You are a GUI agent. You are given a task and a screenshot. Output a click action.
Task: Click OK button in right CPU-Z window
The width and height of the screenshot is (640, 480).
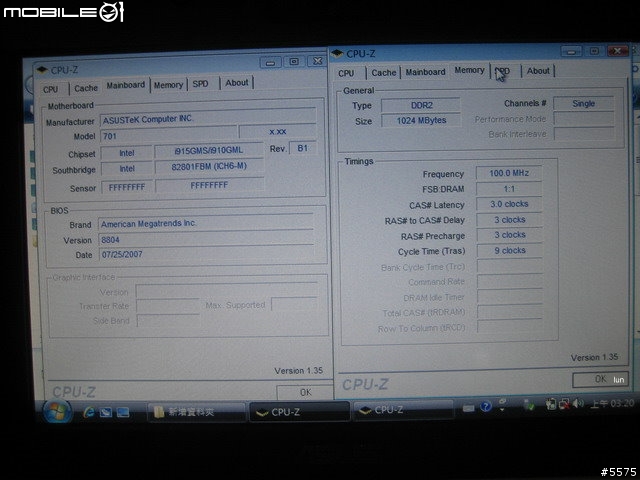(600, 379)
